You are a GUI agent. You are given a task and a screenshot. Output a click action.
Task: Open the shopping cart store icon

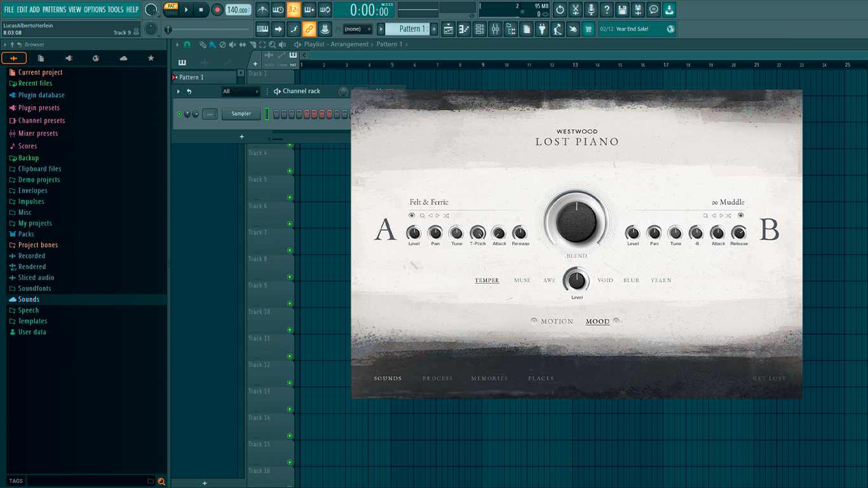pyautogui.click(x=588, y=29)
